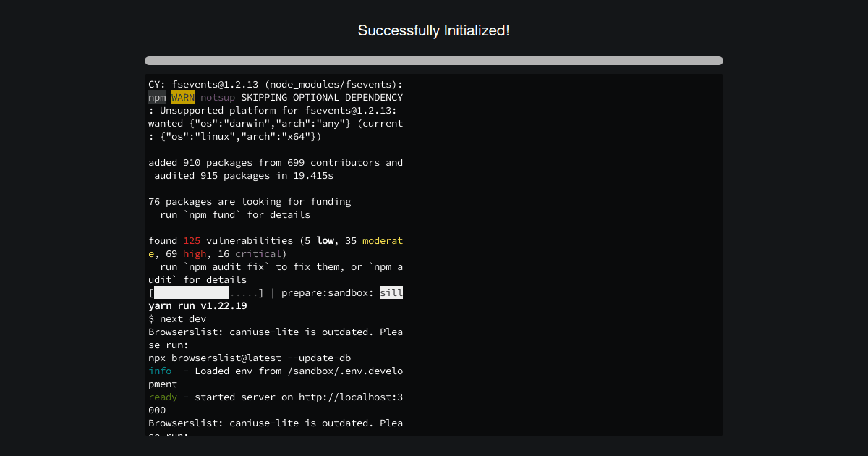This screenshot has width=868, height=456.
Task: Click the highlighted sill token
Action: pos(391,292)
